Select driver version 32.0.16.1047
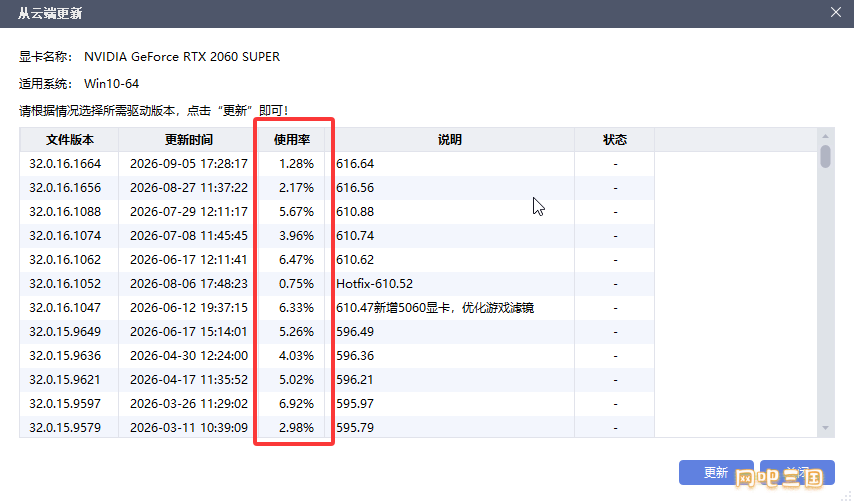This screenshot has height=503, width=854. [65, 308]
